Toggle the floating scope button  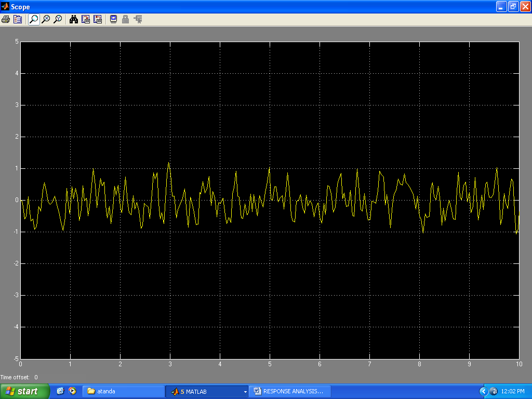pos(113,19)
